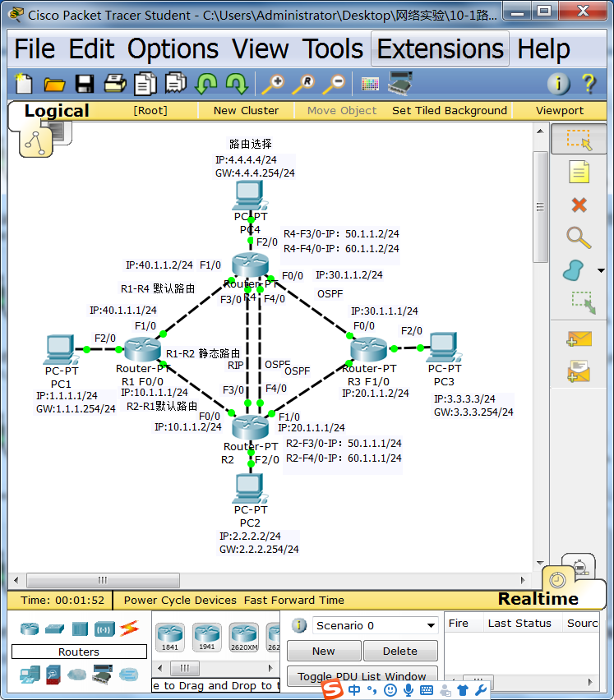Pick the 1841 router model
614x700 pixels.
(x=169, y=637)
